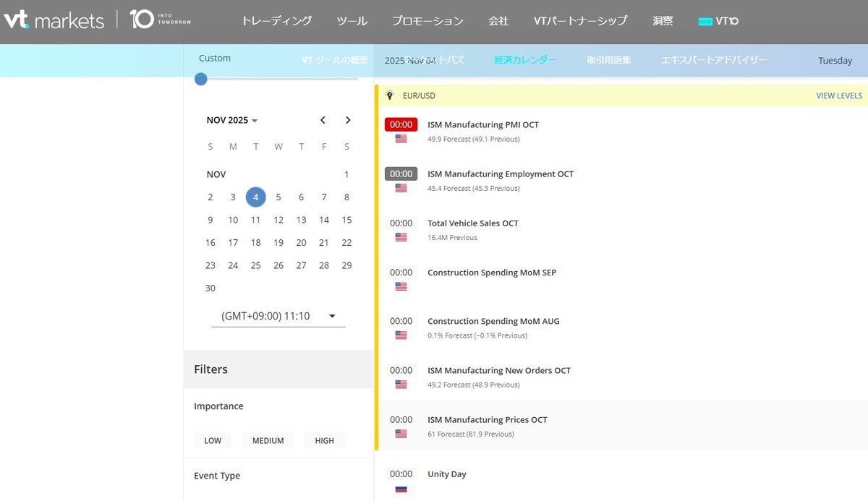Toggle the LOW importance filter
The image size is (868, 501).
pyautogui.click(x=213, y=440)
